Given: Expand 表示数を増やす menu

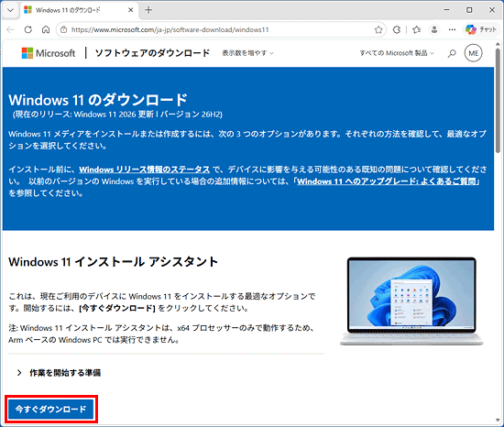Looking at the screenshot, I should click(247, 53).
